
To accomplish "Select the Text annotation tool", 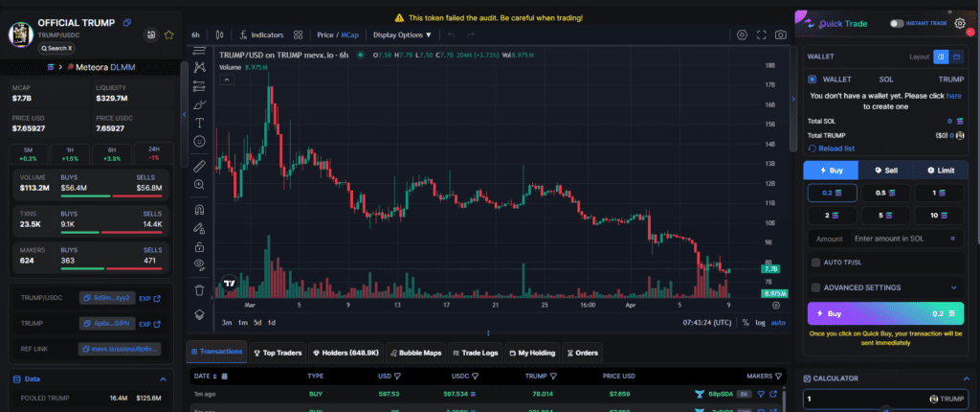I will pos(199,123).
